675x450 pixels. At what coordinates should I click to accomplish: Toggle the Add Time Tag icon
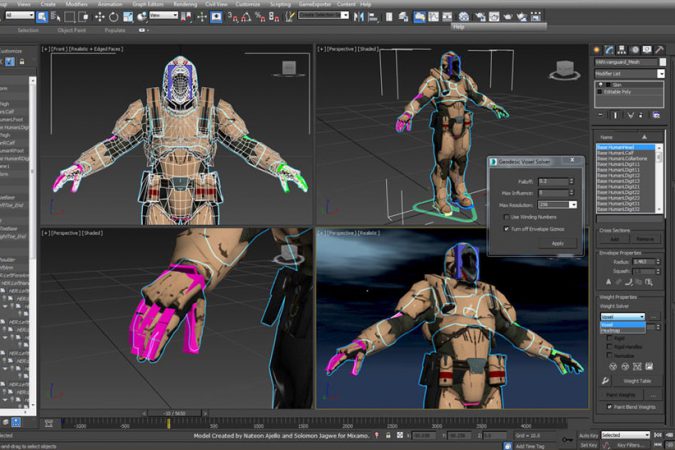[x=508, y=446]
